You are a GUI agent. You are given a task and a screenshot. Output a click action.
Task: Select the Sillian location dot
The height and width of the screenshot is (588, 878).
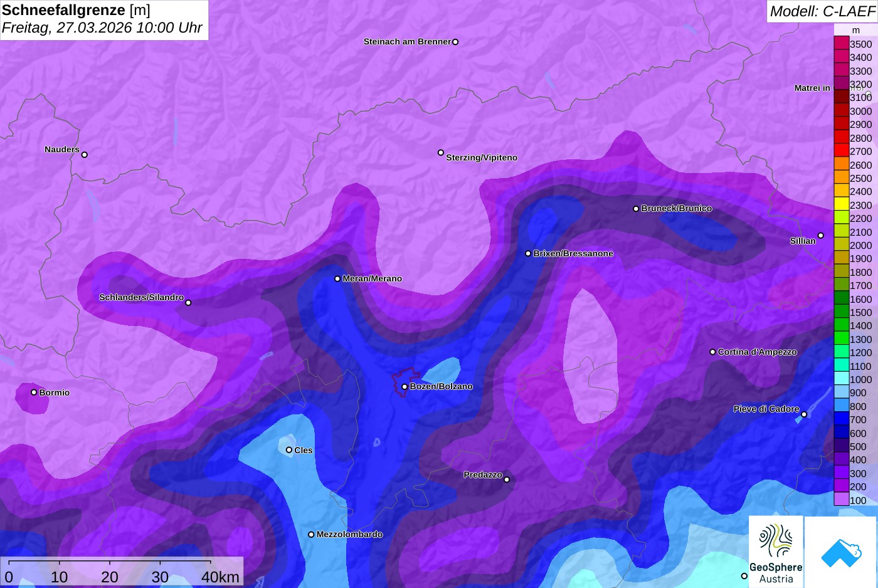(x=821, y=236)
